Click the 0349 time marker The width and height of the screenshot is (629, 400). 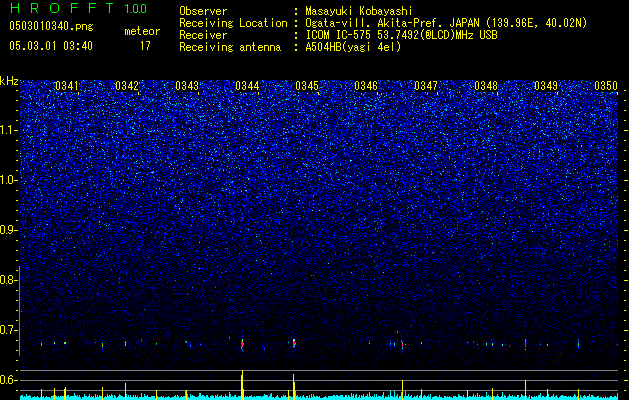point(546,86)
